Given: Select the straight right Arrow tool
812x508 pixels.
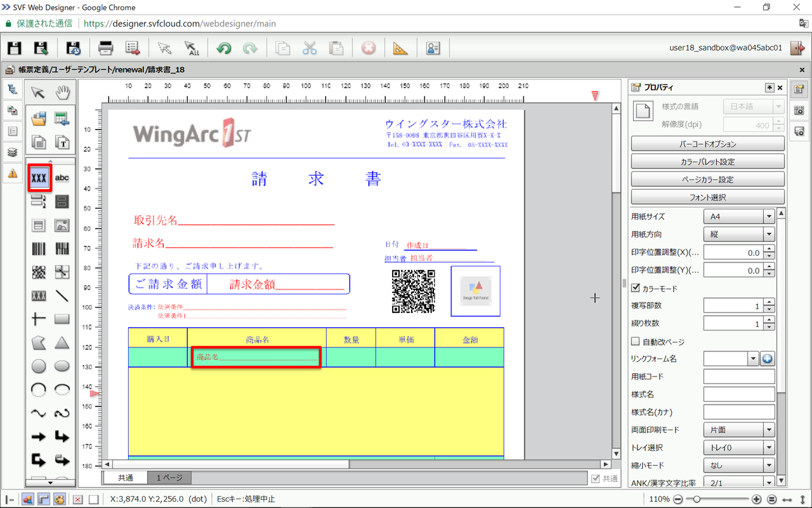Looking at the screenshot, I should point(39,437).
